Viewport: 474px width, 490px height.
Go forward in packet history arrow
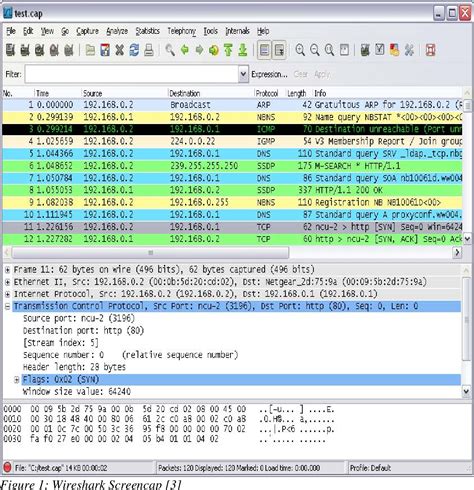coord(199,50)
